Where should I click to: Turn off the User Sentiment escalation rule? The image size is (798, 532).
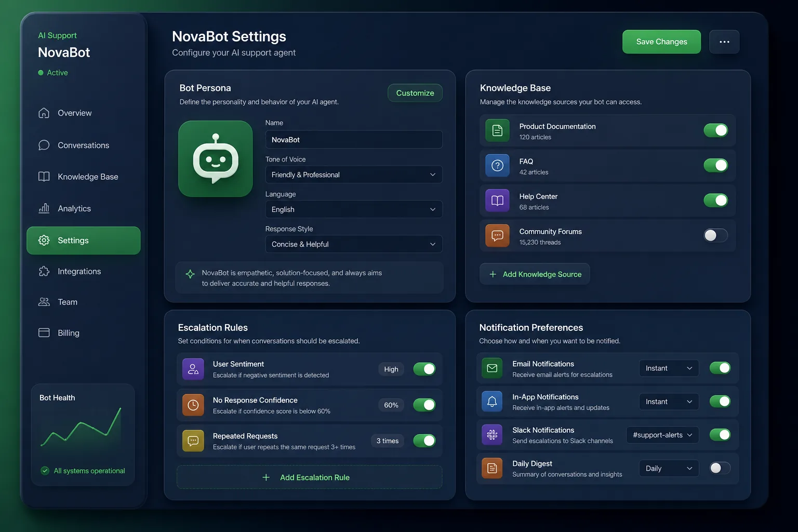424,369
